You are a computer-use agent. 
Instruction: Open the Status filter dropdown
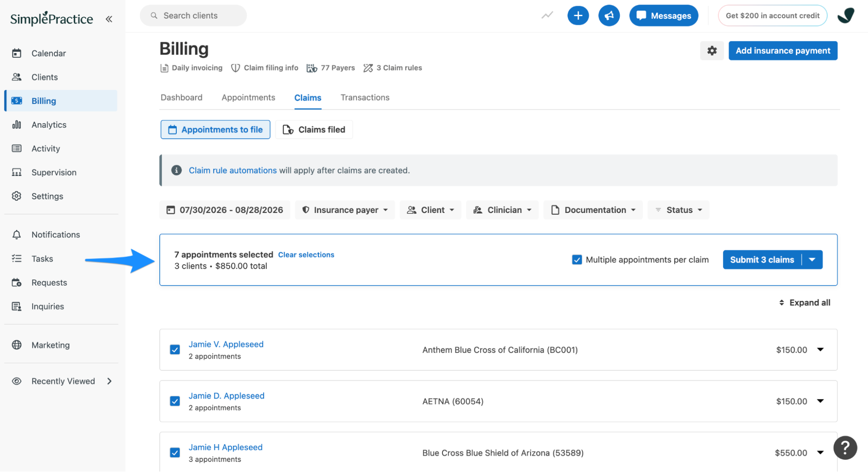[x=678, y=210]
